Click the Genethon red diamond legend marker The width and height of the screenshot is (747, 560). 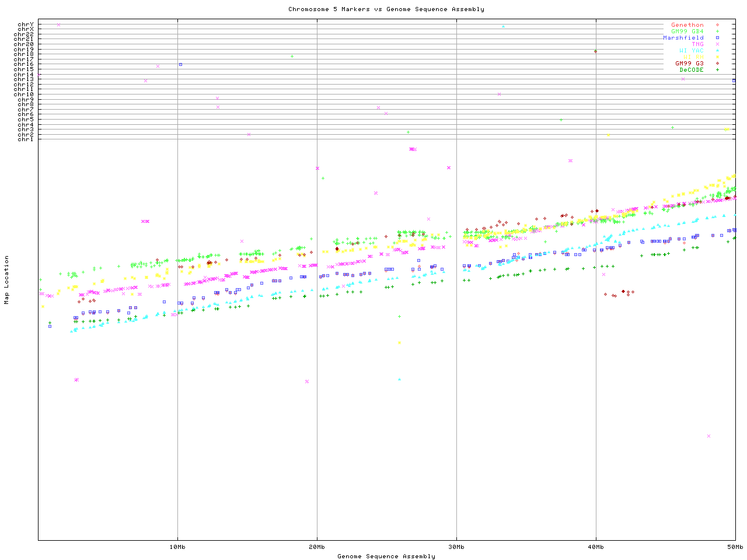point(717,25)
